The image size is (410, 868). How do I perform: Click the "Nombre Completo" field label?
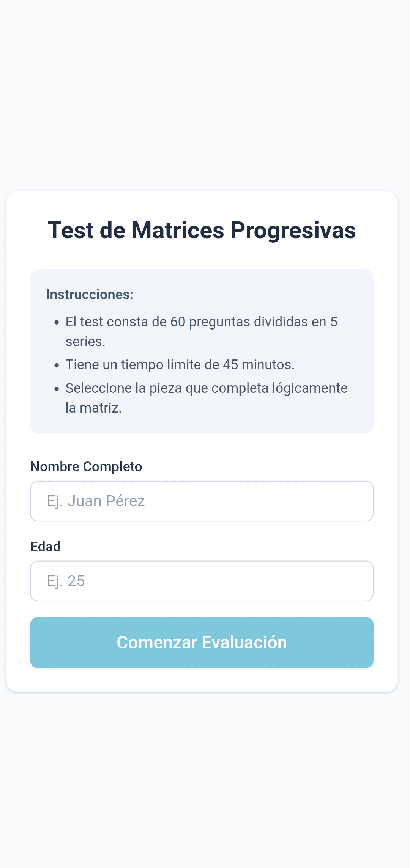click(x=86, y=466)
